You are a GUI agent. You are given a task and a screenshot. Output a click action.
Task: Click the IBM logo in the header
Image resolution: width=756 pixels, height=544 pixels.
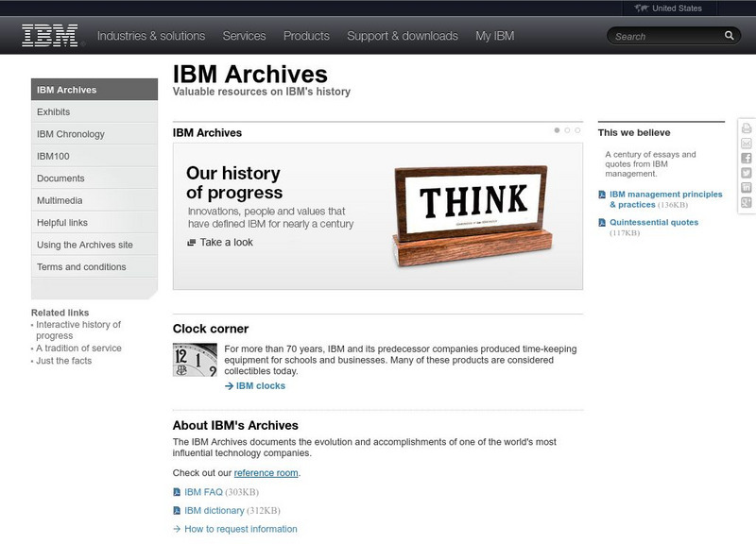[50, 36]
